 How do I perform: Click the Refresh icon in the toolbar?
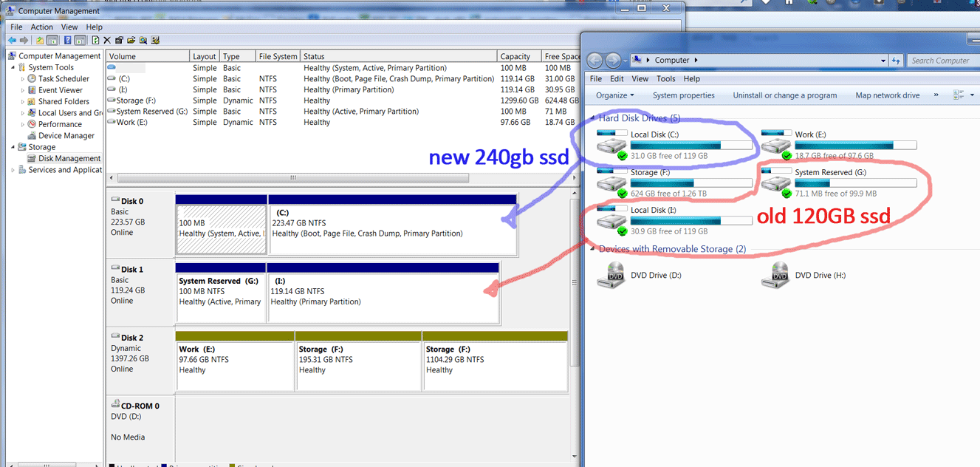tap(96, 40)
